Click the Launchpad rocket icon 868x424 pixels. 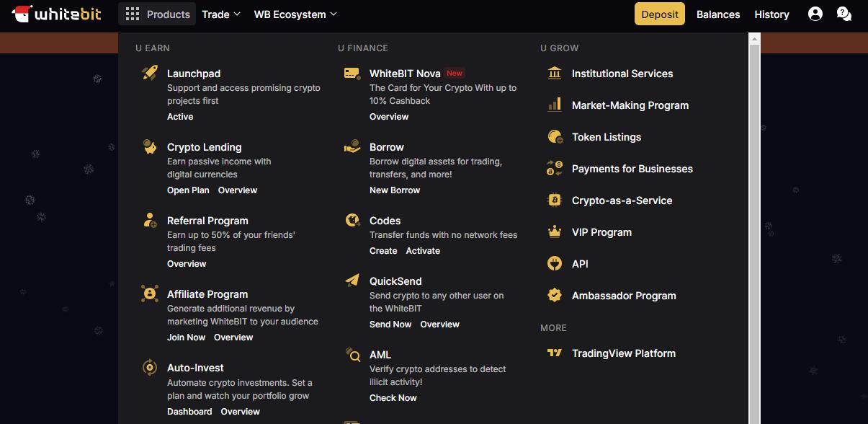pyautogui.click(x=150, y=73)
